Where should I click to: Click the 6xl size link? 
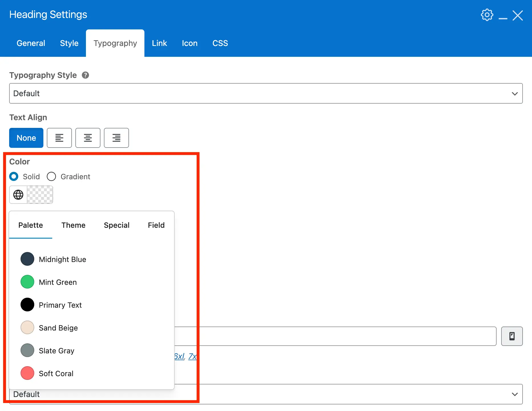(x=179, y=356)
